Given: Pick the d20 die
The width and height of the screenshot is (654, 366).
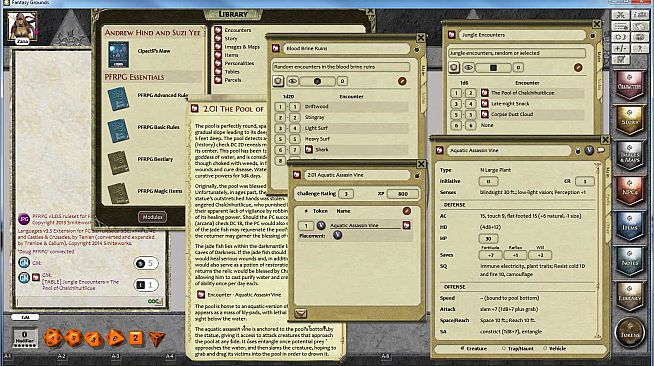Looking at the screenshot, I should coord(53,337).
